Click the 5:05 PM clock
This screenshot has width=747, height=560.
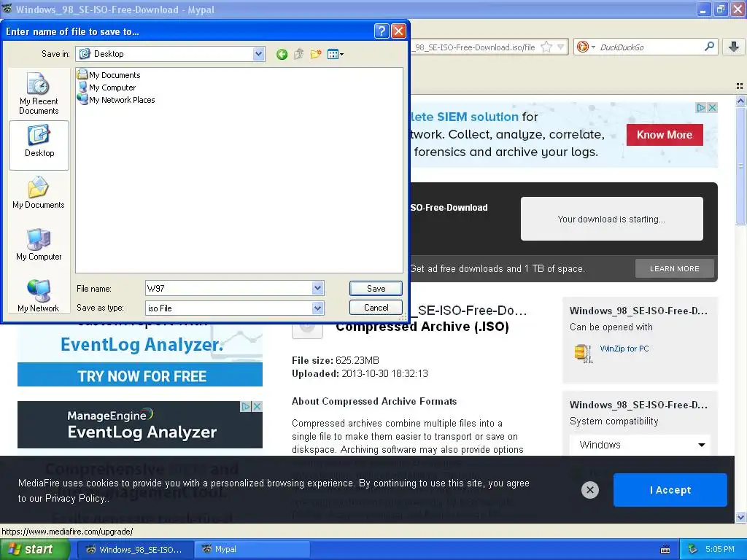point(719,549)
